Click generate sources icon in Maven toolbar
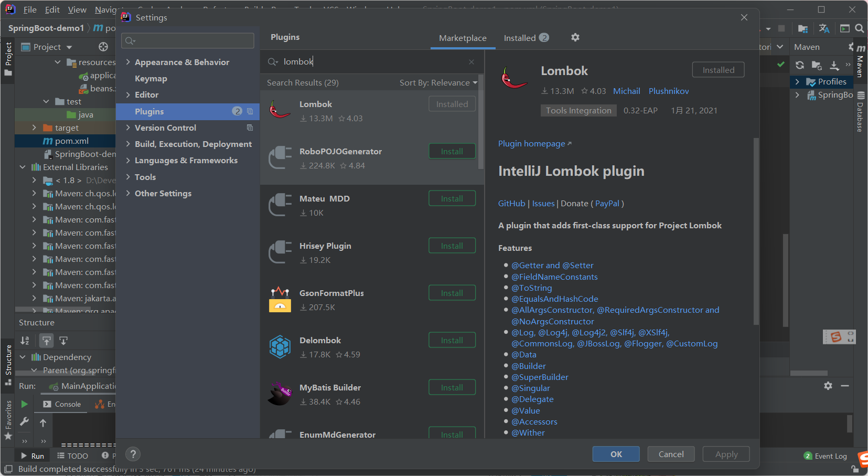The height and width of the screenshot is (476, 868). (x=817, y=65)
